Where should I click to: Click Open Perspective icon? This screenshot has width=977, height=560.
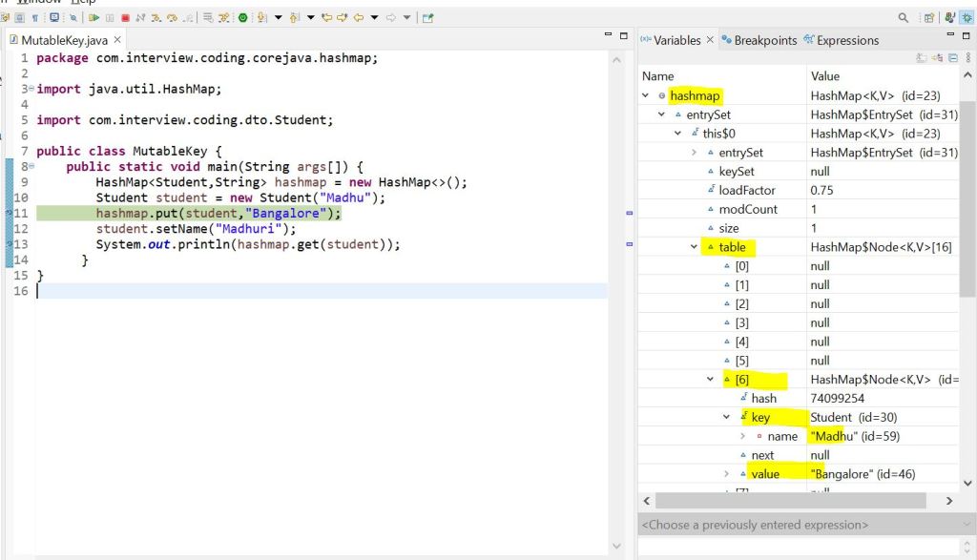pos(928,17)
